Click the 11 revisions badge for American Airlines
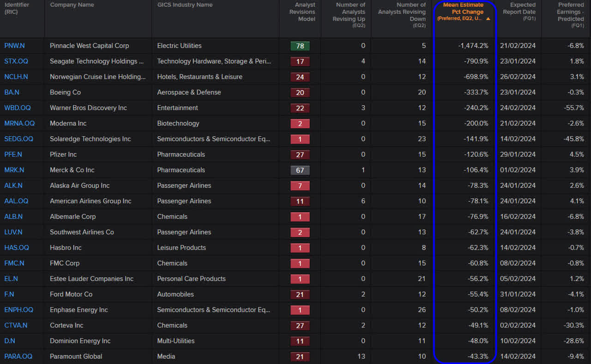This screenshot has width=591, height=364. [300, 201]
